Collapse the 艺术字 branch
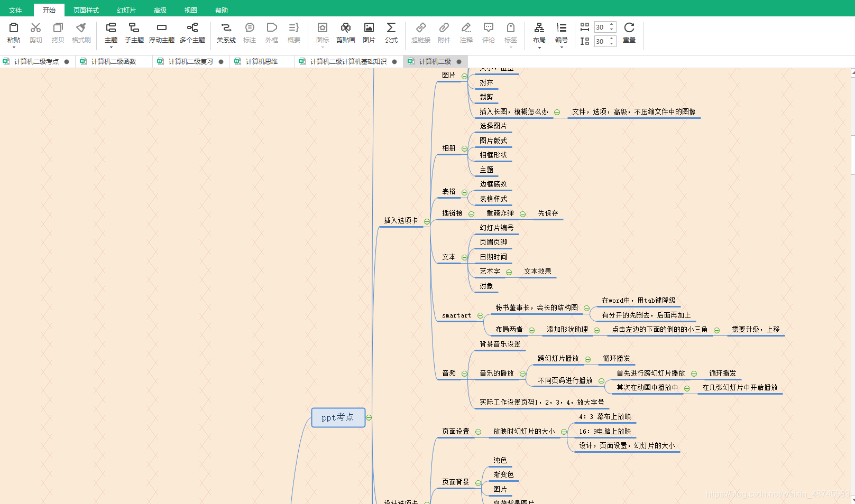This screenshot has width=855, height=504. (x=509, y=272)
